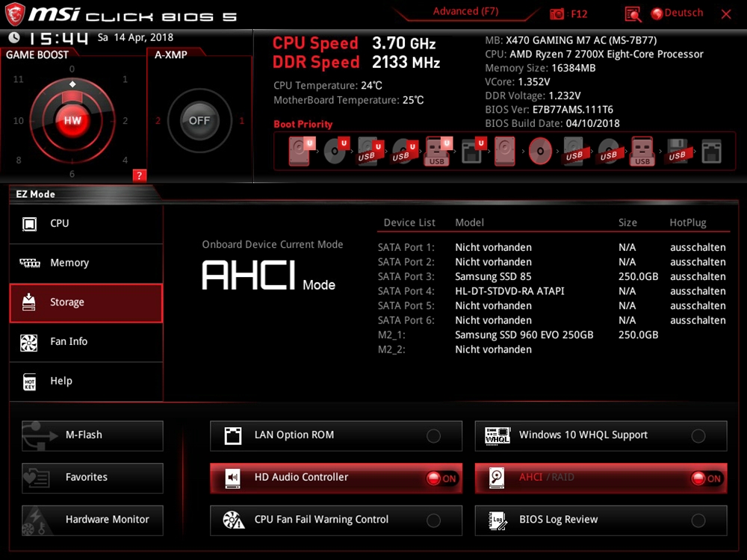
Task: Select the legacy hard disk boot icon
Action: pyautogui.click(x=504, y=152)
